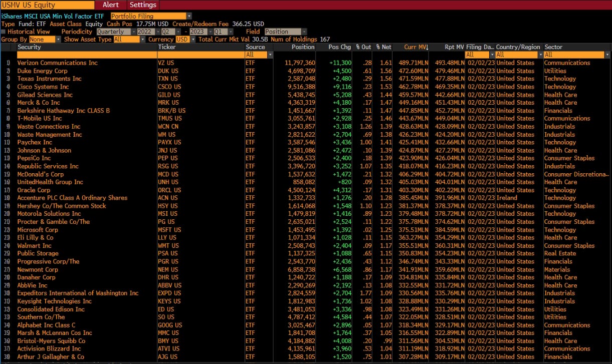Click Activision Blizzard Inc security
The image size is (612, 364).
coord(49,349)
